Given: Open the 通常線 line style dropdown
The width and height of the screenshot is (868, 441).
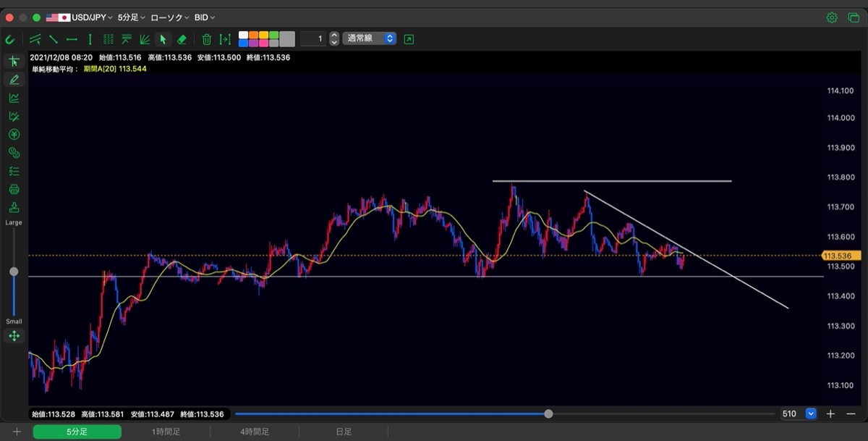Looking at the screenshot, I should point(370,38).
